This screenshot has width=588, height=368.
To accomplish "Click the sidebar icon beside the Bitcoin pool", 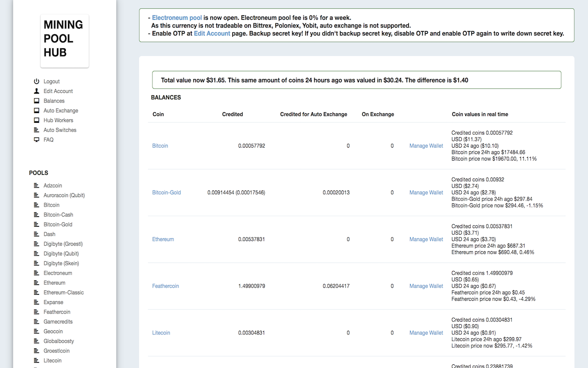I will coord(37,205).
